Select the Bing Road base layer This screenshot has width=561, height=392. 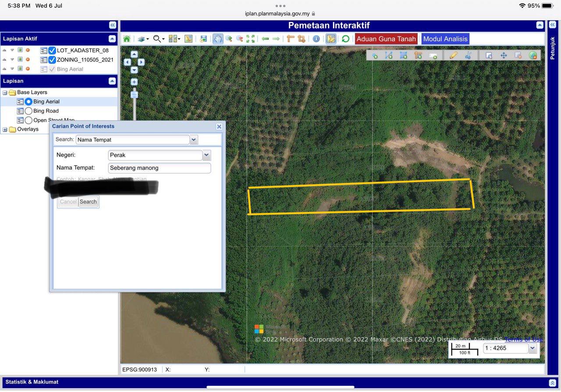pos(28,111)
